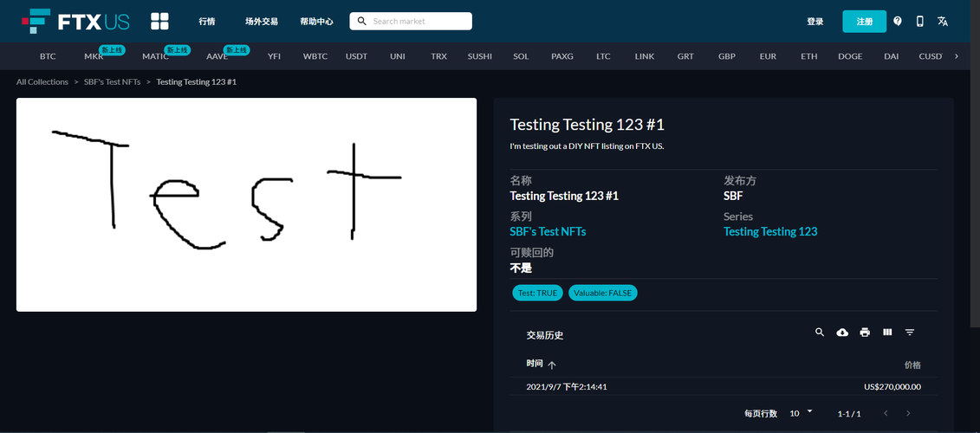Click search icon in trade history toolbar

820,333
